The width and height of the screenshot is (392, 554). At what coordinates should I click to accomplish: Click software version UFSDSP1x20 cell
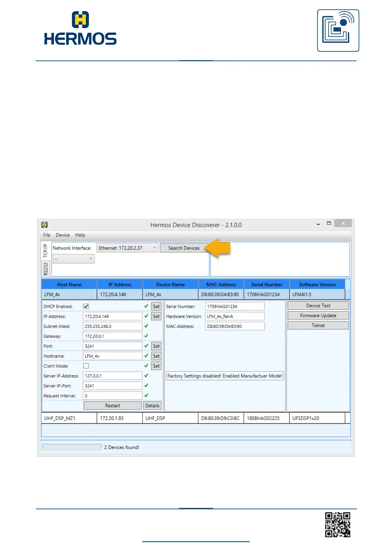pos(317,418)
